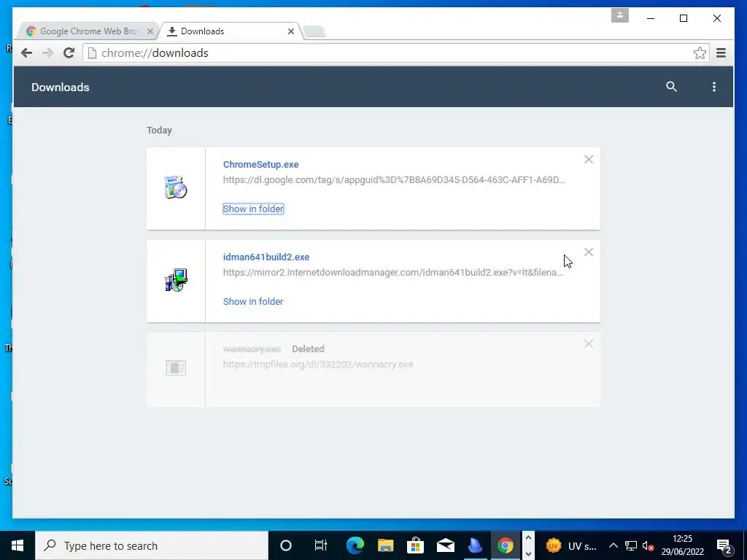The height and width of the screenshot is (560, 747).
Task: Open the Mail app from the taskbar
Action: (x=446, y=545)
